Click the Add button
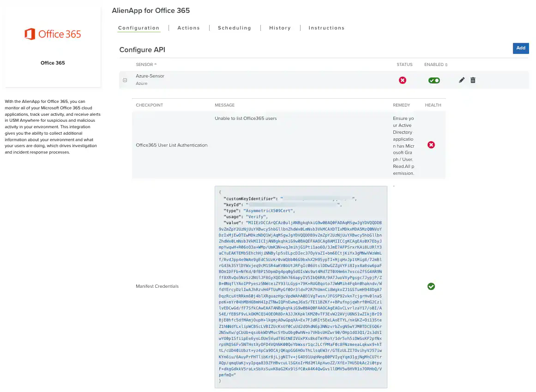536x392 pixels. (521, 48)
